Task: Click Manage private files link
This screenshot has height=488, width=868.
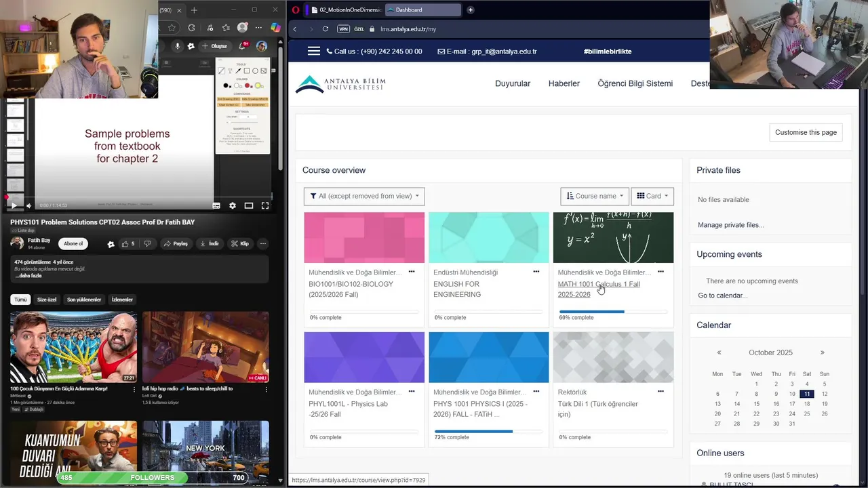Action: 730,225
